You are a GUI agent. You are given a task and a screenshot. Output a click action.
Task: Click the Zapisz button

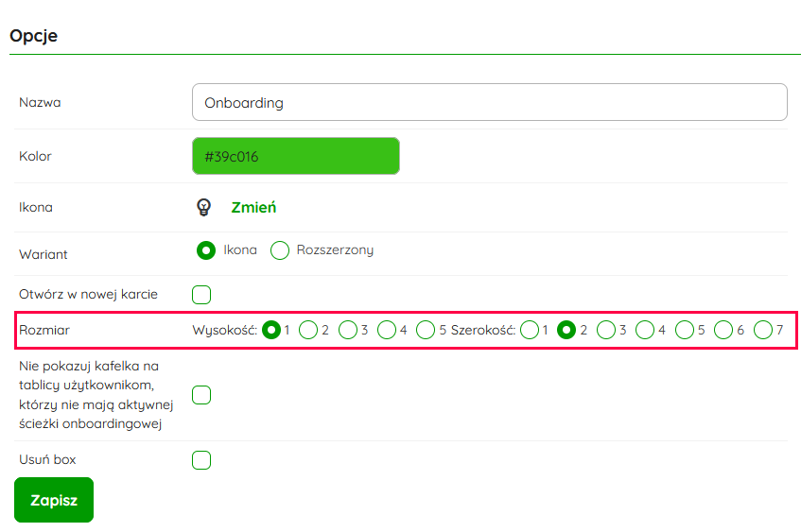point(54,500)
